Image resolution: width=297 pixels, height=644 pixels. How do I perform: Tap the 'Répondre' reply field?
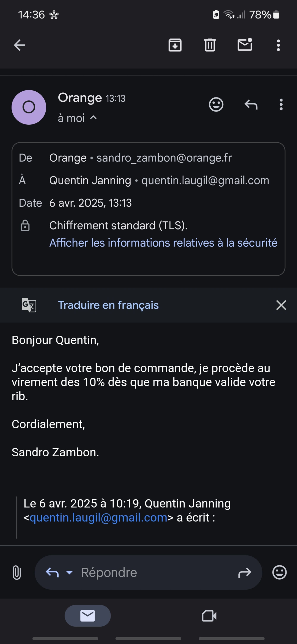(x=150, y=573)
